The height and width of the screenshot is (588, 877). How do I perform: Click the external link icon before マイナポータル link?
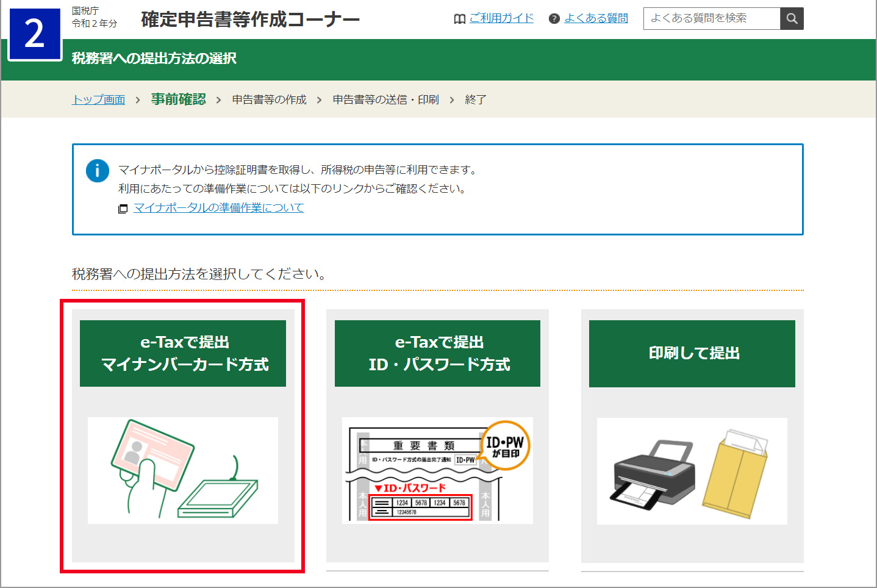pos(123,209)
